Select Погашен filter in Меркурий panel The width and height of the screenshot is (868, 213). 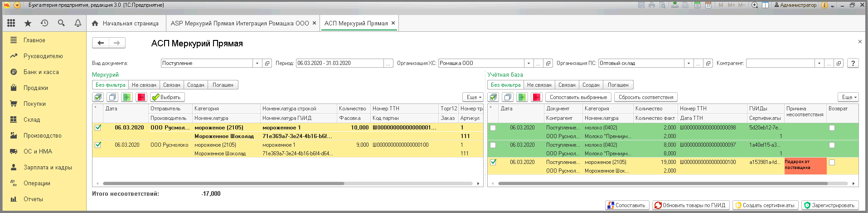click(223, 85)
